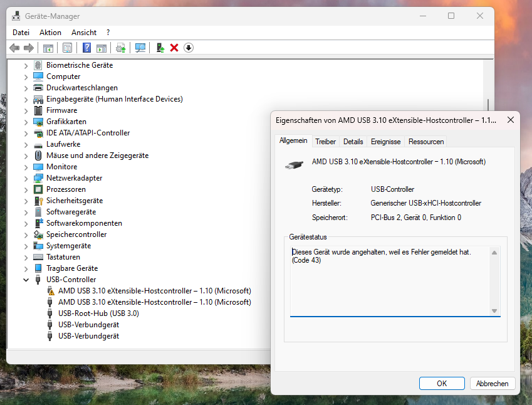Click scroll-down arrow in Gerätestatus box

[x=494, y=311]
